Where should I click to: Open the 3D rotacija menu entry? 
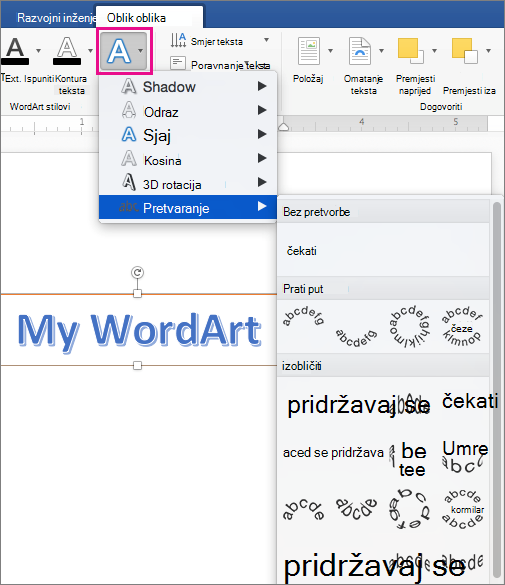[x=188, y=183]
